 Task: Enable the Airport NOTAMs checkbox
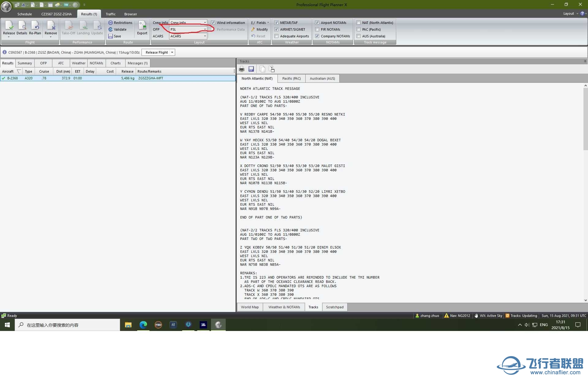[x=317, y=22]
